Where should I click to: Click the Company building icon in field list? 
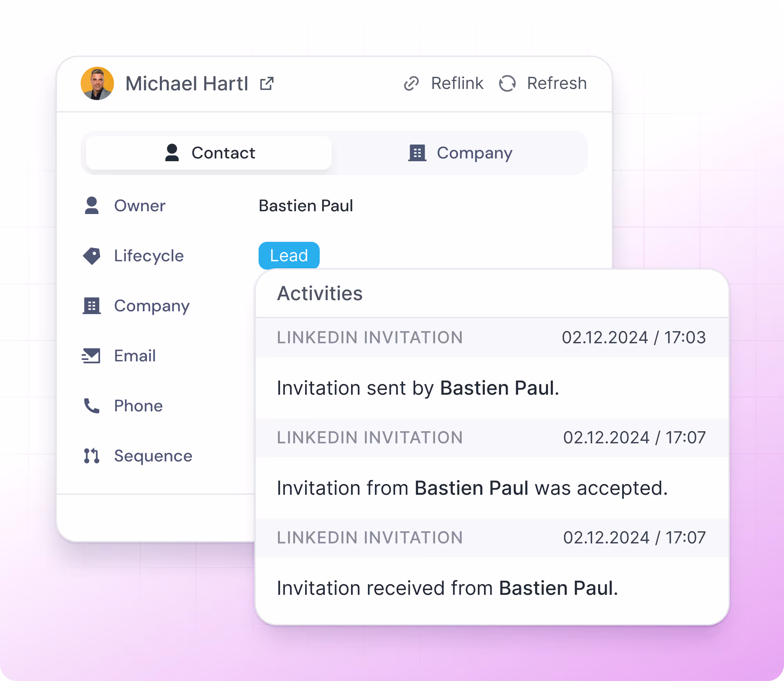coord(92,306)
